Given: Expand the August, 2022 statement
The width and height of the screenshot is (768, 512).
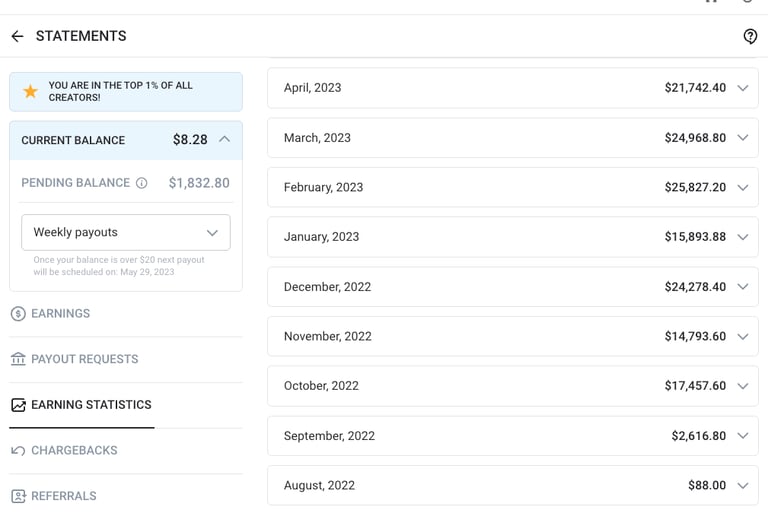Looking at the screenshot, I should [742, 486].
